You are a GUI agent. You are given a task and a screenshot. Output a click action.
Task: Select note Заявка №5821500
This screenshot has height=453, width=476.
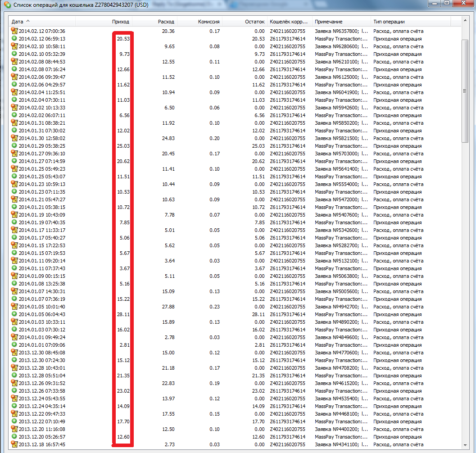click(341, 138)
